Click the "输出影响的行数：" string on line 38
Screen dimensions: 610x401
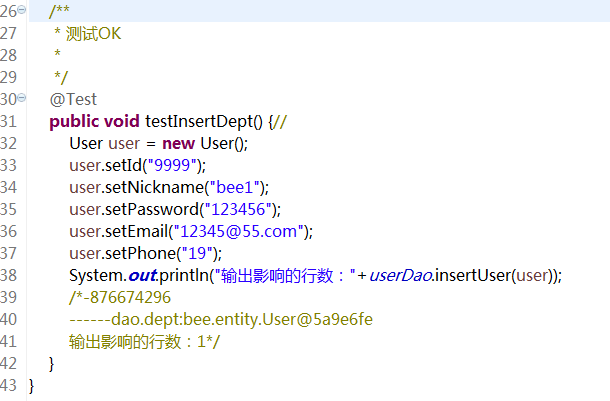point(285,276)
